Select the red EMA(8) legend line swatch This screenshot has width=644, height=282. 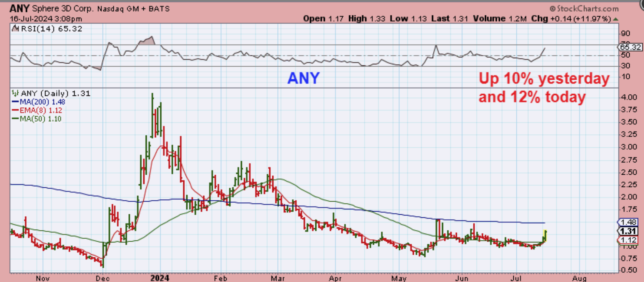pyautogui.click(x=15, y=110)
